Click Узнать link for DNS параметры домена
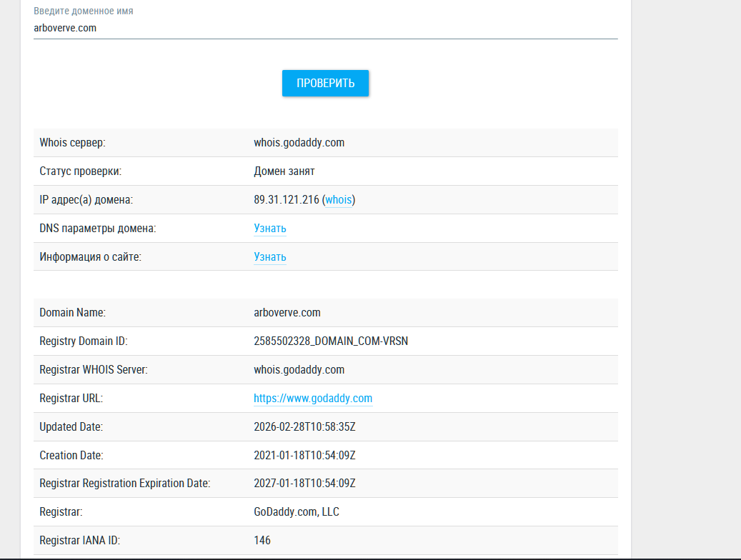This screenshot has width=741, height=560. click(x=270, y=229)
